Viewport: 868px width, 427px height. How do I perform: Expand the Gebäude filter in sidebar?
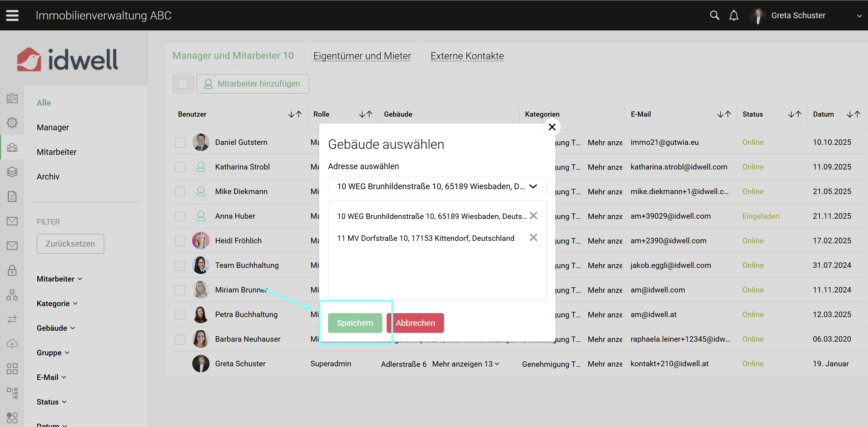point(56,328)
